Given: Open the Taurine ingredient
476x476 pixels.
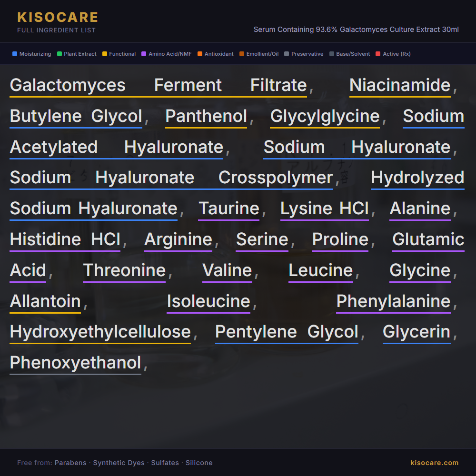Looking at the screenshot, I should [x=228, y=208].
